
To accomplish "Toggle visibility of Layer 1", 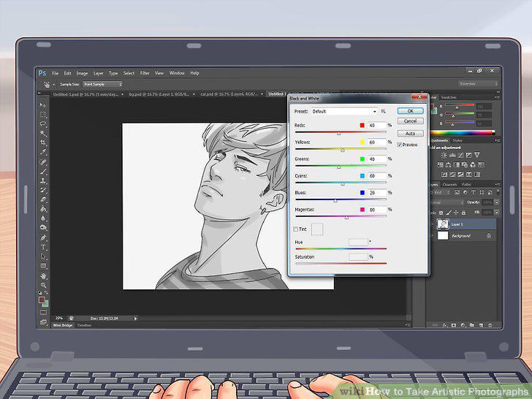I will point(432,224).
